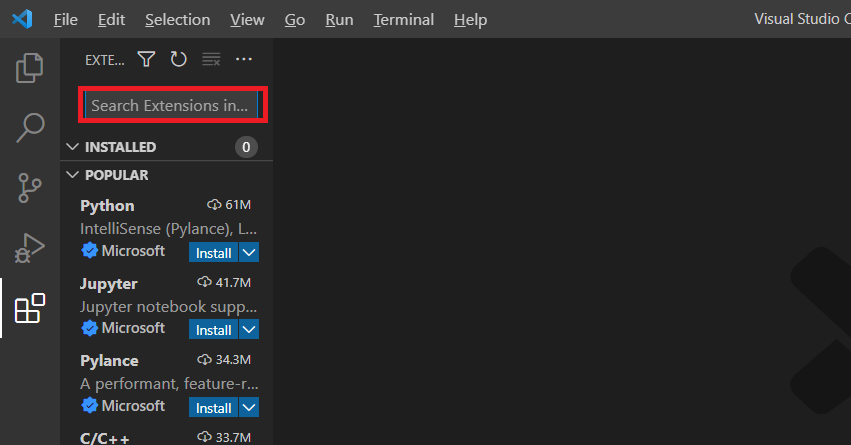Select the C/C++ extension title
This screenshot has height=445, width=851.
(104, 438)
